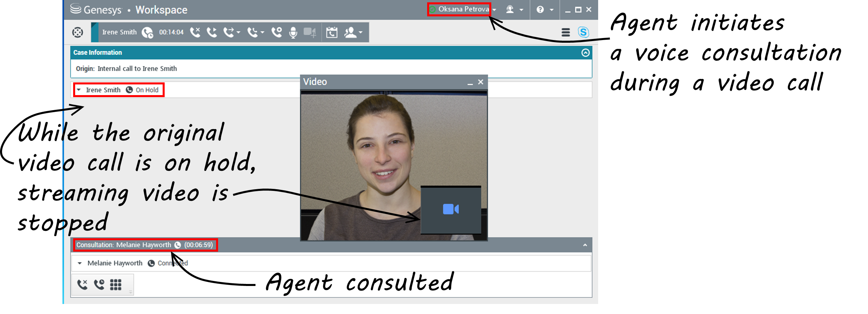The width and height of the screenshot is (868, 314).
Task: Open the consultation keypad
Action: coord(116,285)
